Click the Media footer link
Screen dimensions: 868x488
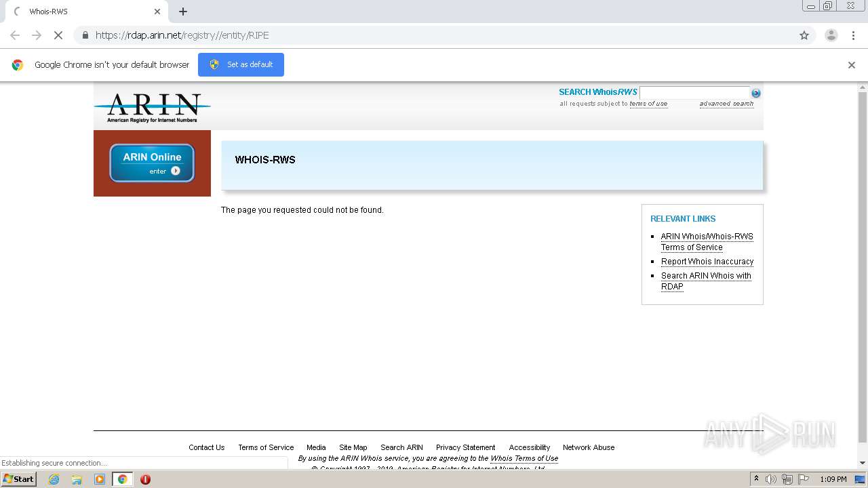[316, 447]
